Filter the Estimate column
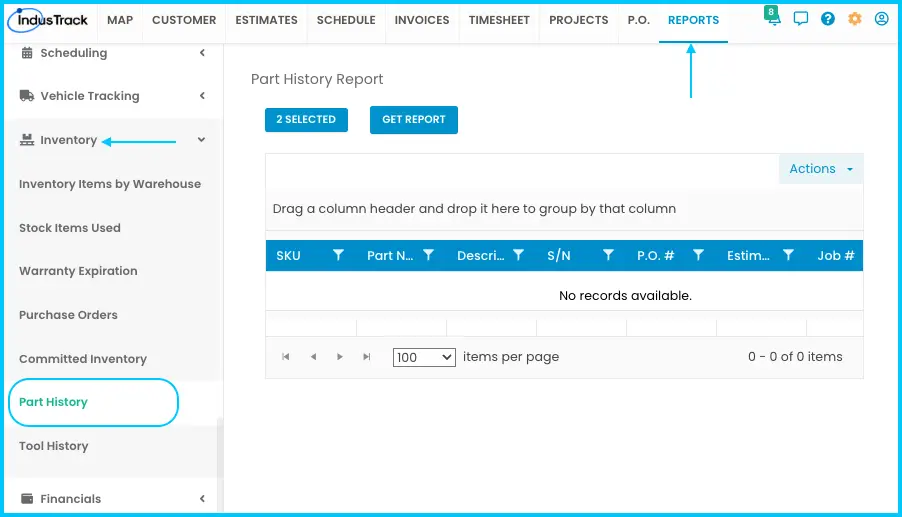 click(788, 255)
